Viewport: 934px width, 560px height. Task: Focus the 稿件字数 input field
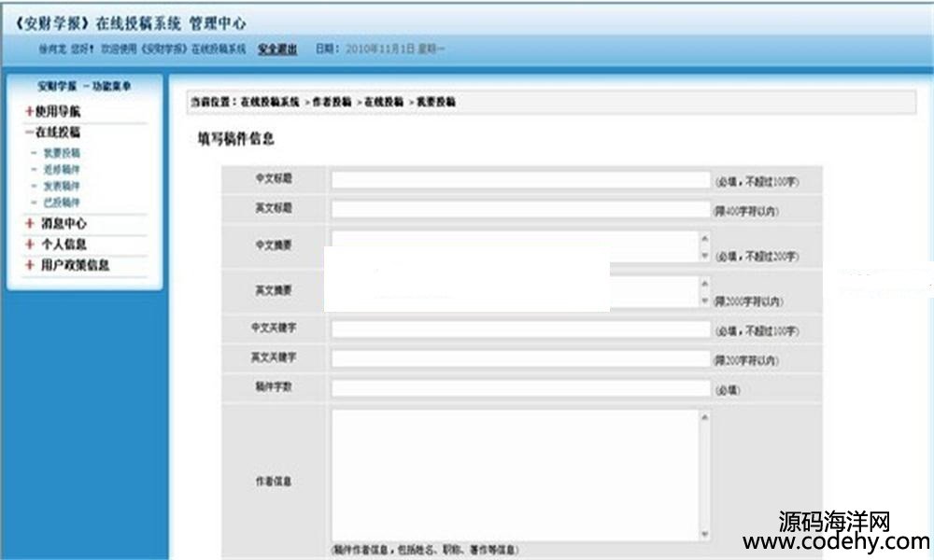click(520, 388)
